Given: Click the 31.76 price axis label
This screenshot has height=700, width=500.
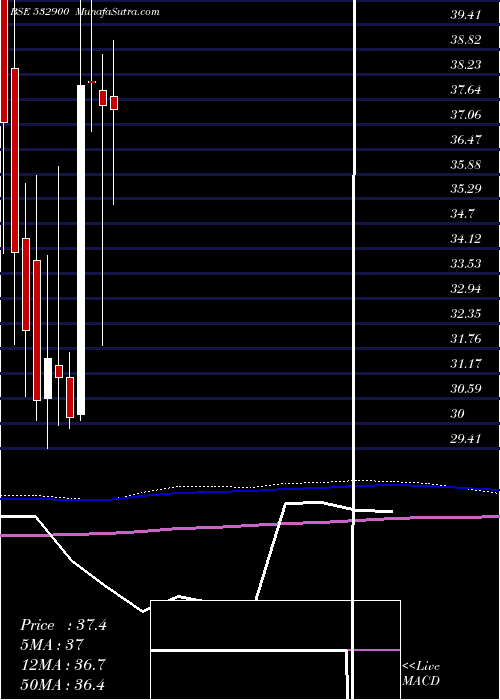Looking at the screenshot, I should (x=465, y=339).
